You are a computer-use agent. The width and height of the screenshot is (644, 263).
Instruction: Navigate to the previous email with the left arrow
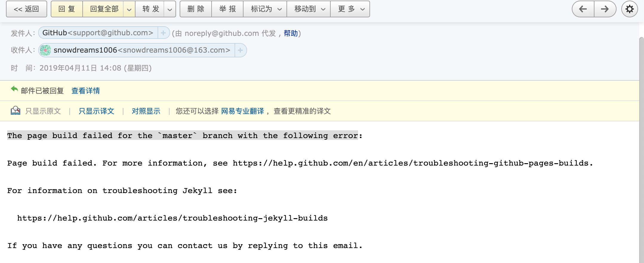coord(582,9)
